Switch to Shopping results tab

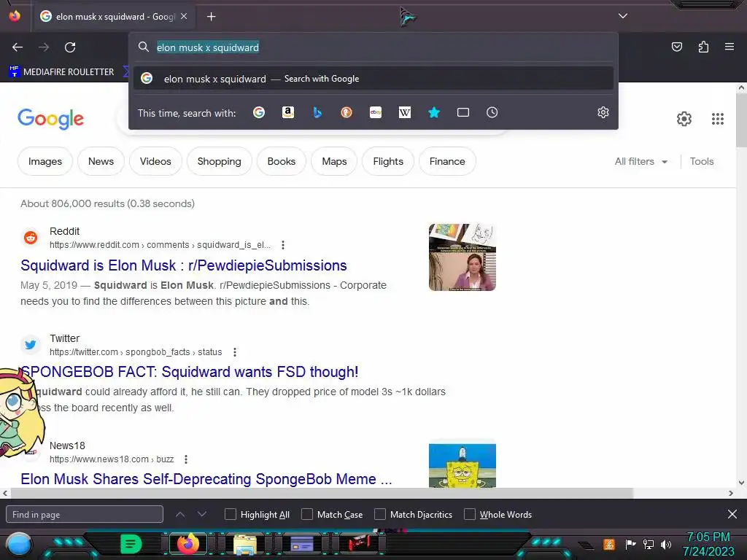[x=219, y=161]
